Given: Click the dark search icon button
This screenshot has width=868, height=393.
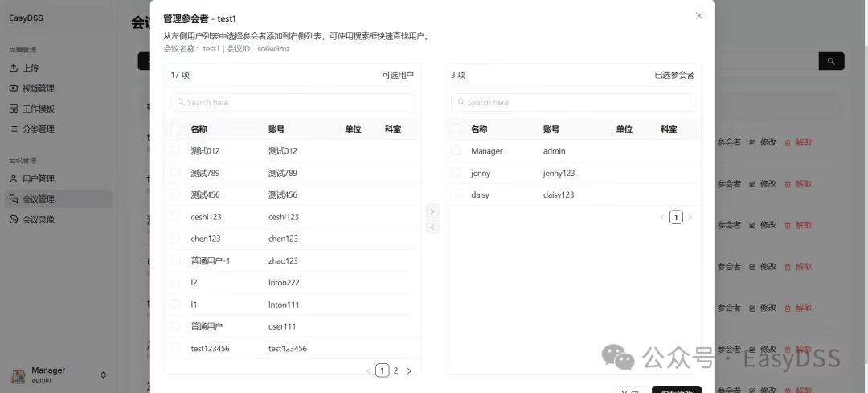Looking at the screenshot, I should [x=831, y=61].
